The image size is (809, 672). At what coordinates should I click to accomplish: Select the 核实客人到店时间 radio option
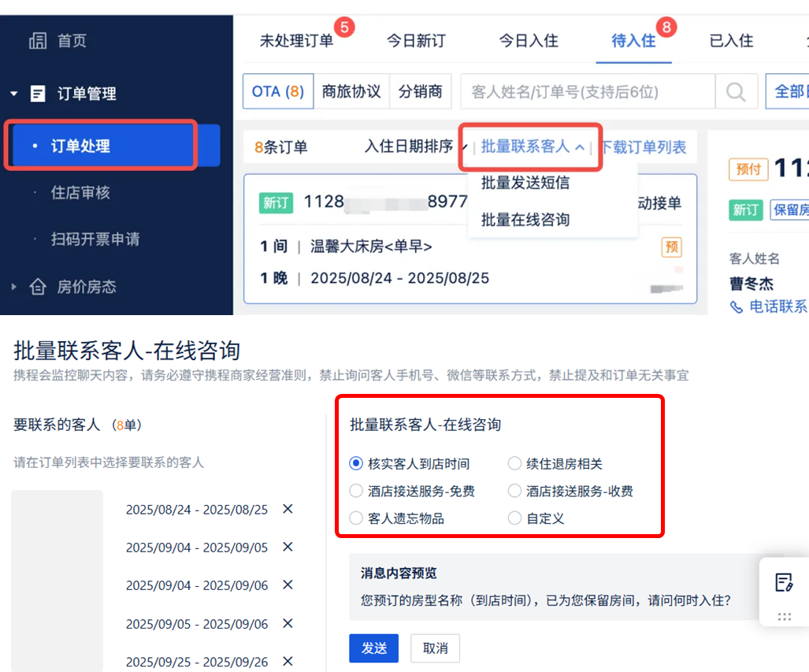[357, 464]
